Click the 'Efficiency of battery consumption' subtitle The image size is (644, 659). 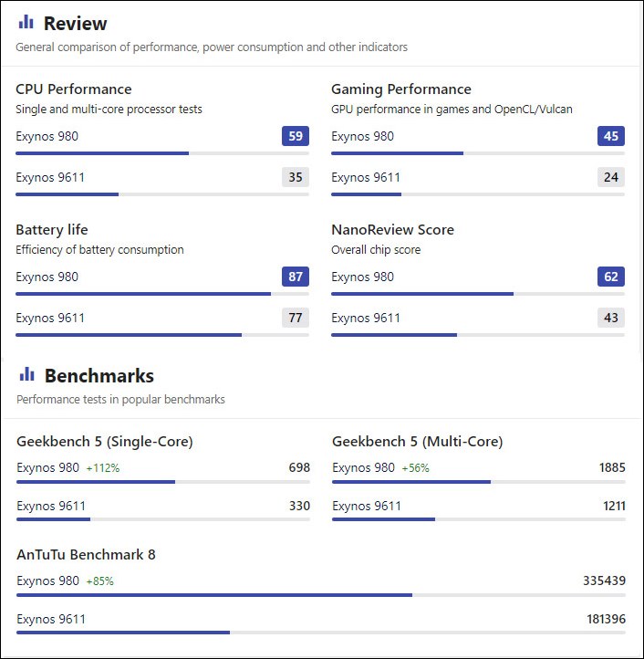[x=99, y=250]
